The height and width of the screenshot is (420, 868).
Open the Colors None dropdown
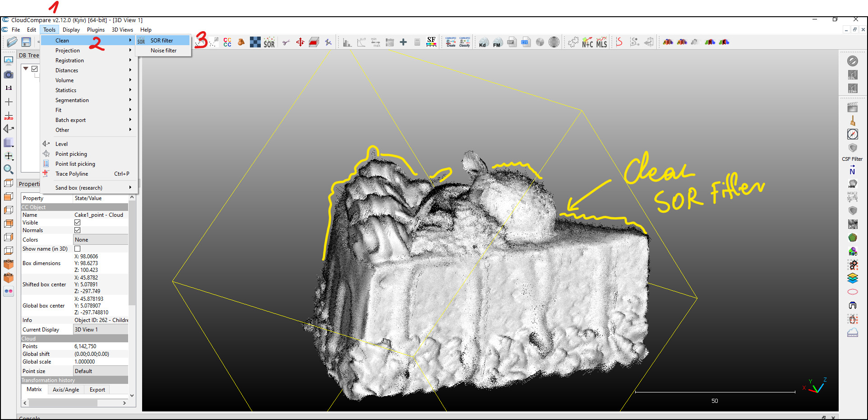pos(101,240)
